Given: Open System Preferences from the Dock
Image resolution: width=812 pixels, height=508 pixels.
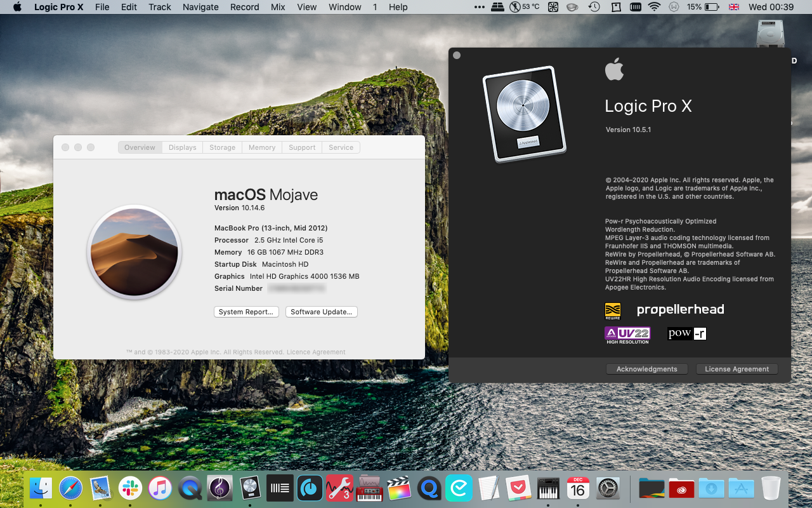Looking at the screenshot, I should [608, 488].
